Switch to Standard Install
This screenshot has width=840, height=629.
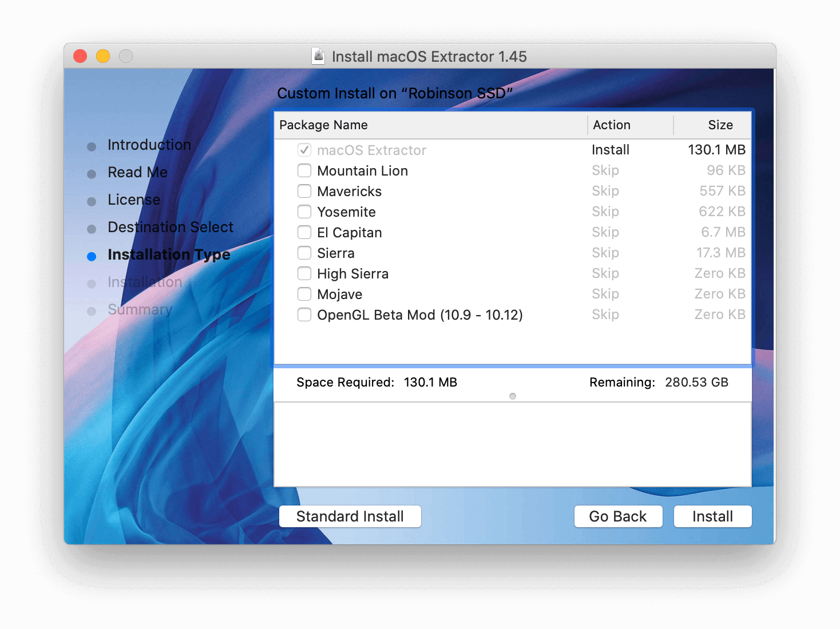pyautogui.click(x=350, y=516)
